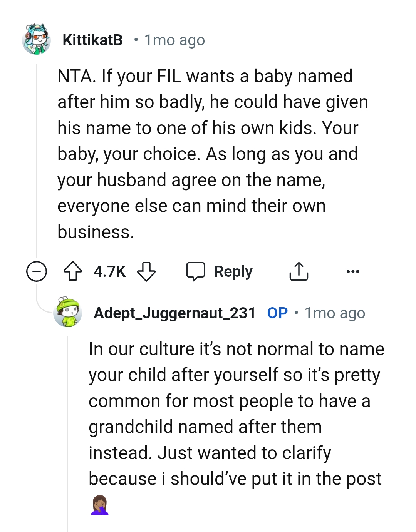416x532 pixels.
Task: Click the 4.7K vote count
Action: point(109,271)
